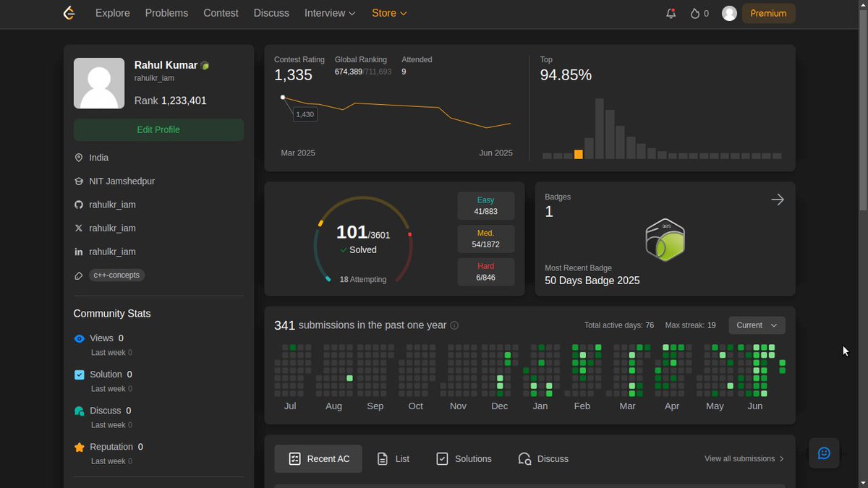
Task: Click the Discuss chat icon in Community Stats
Action: click(80, 411)
